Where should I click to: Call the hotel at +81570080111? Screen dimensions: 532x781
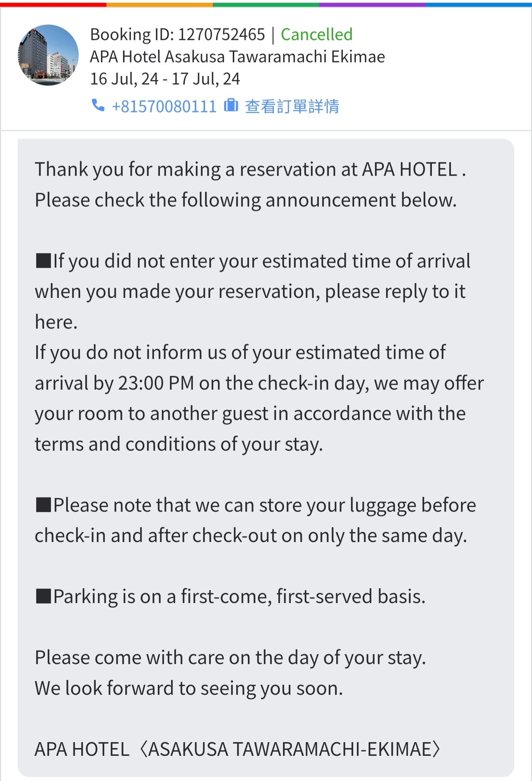[164, 106]
